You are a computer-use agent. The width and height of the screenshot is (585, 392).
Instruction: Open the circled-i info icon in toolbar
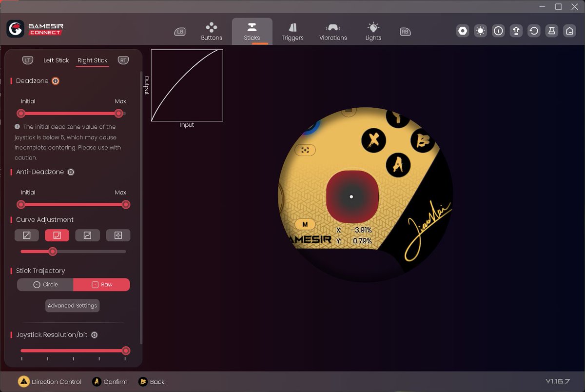498,31
